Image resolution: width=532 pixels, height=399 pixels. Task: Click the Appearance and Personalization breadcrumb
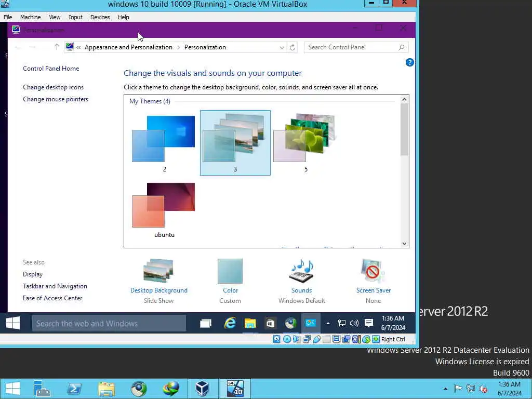coord(129,47)
